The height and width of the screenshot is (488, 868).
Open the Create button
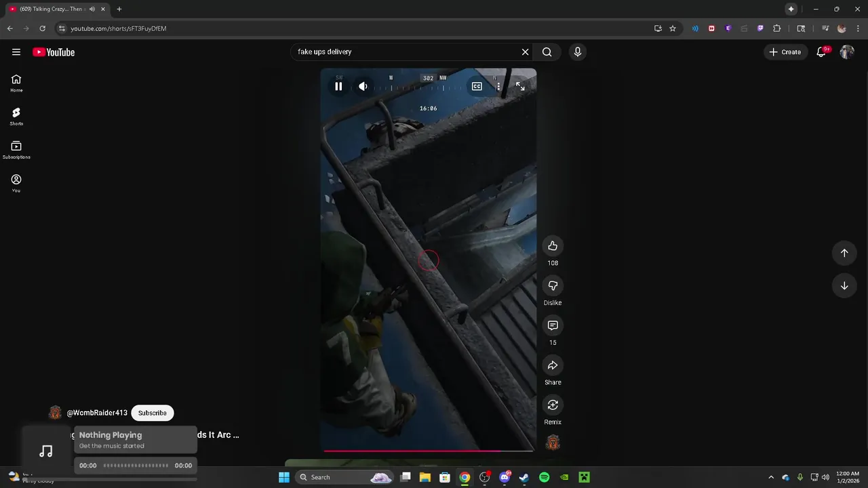[785, 52]
